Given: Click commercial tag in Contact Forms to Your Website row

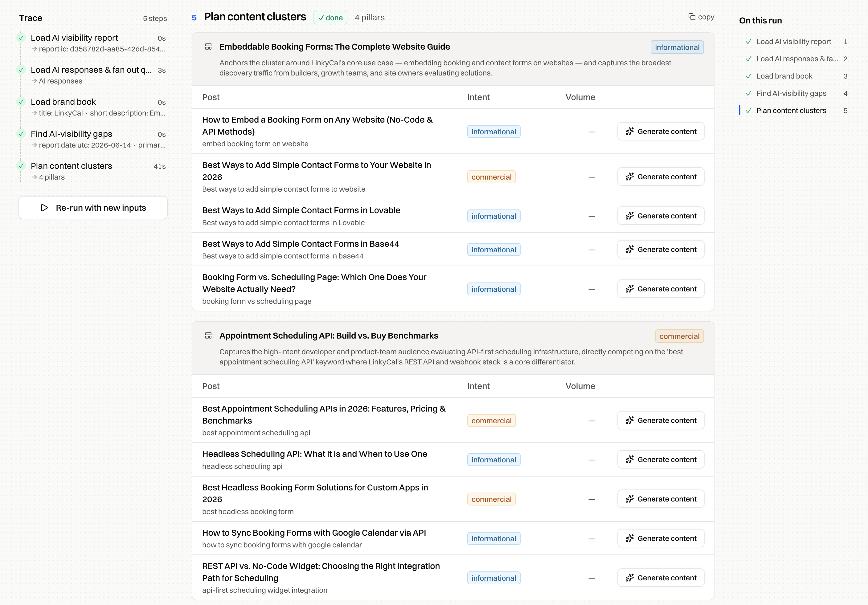Looking at the screenshot, I should (491, 177).
